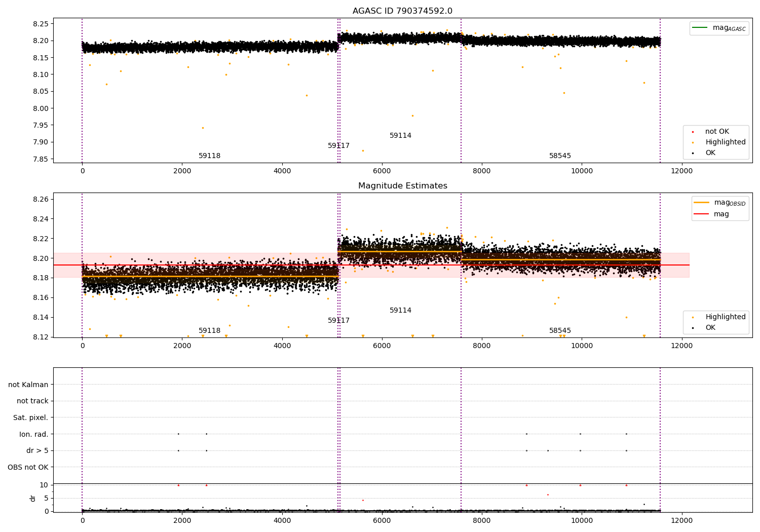The width and height of the screenshot is (760, 532).
Task: Click 'Highlighted' legend entry in the middle plot
Action: pos(719,317)
